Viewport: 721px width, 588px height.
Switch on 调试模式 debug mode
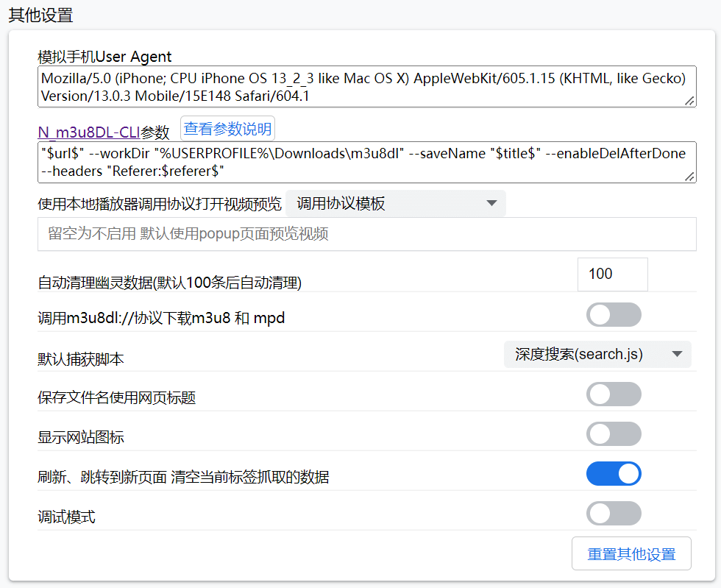tap(614, 513)
